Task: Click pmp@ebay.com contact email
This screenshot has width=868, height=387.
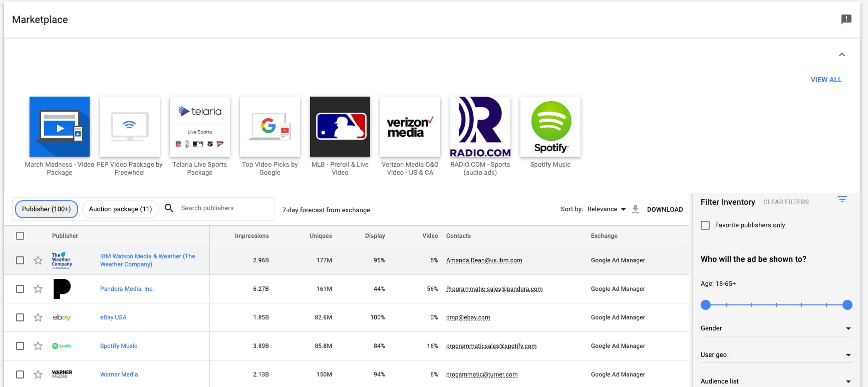Action: [468, 317]
